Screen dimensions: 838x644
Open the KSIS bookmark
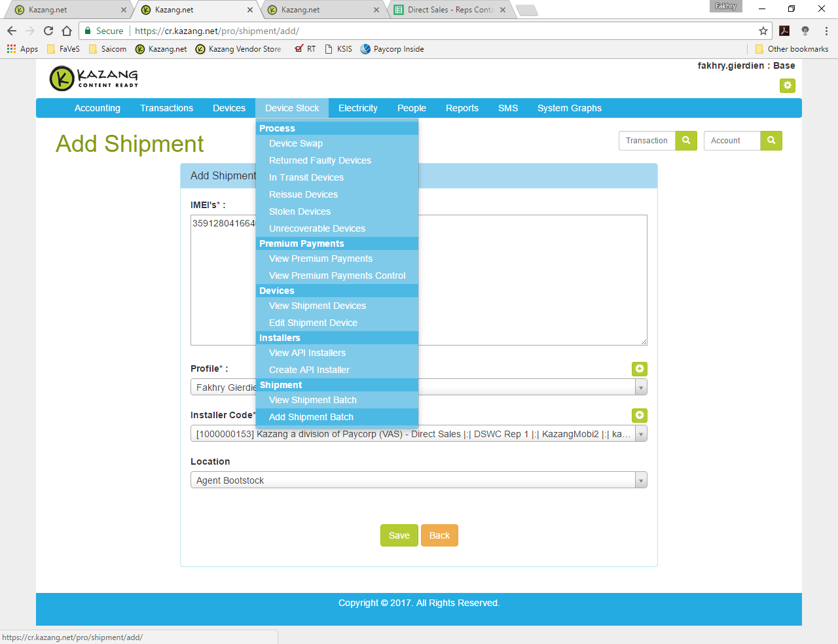point(338,49)
